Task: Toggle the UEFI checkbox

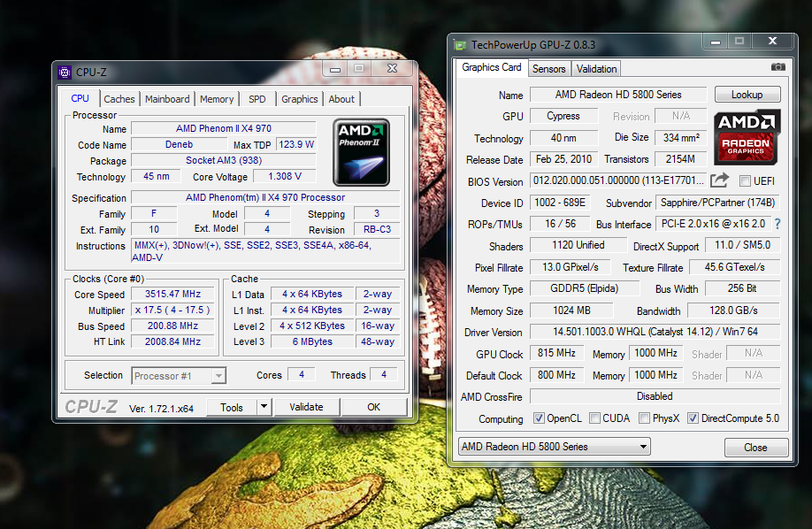Action: (x=745, y=180)
